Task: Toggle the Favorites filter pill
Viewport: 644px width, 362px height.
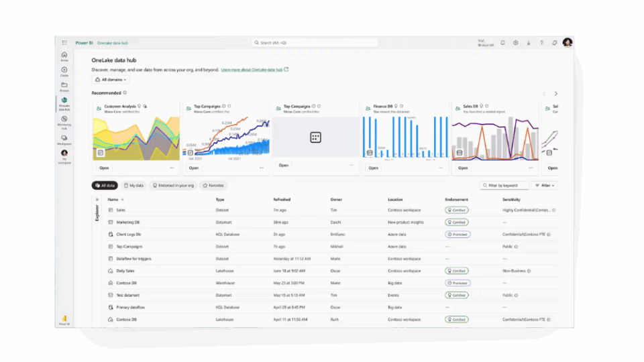Action: pos(213,185)
